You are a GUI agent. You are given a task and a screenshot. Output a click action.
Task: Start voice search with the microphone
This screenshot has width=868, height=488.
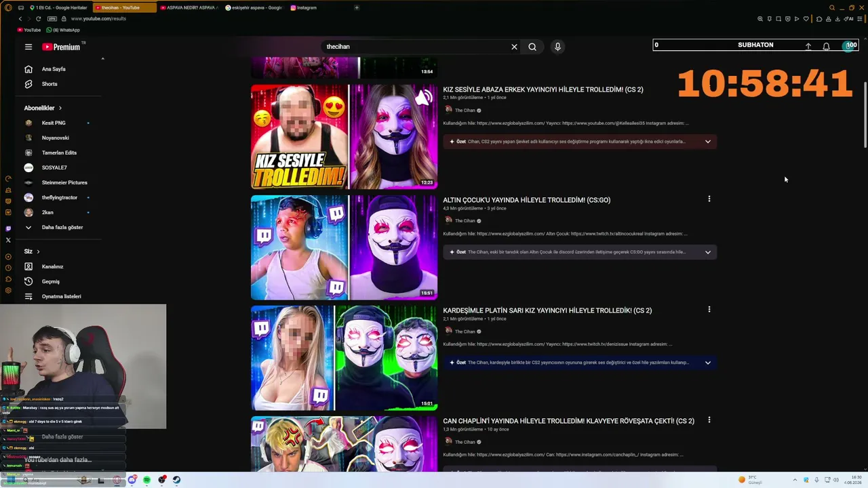click(557, 47)
